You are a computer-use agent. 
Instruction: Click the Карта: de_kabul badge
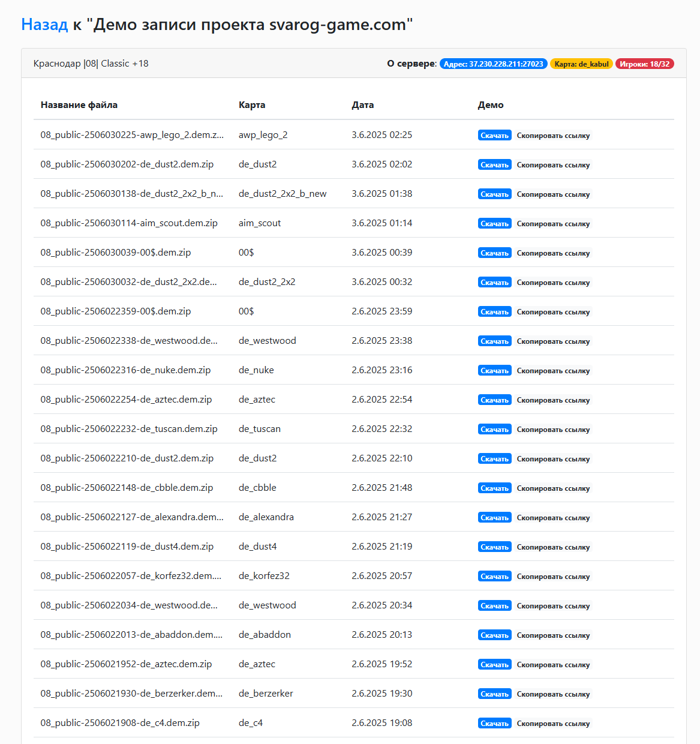tap(581, 64)
